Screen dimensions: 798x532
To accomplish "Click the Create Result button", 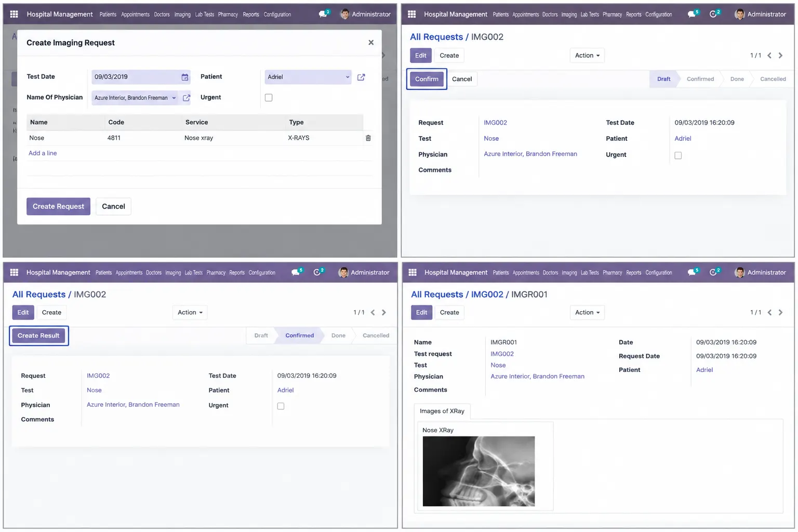I will point(38,336).
